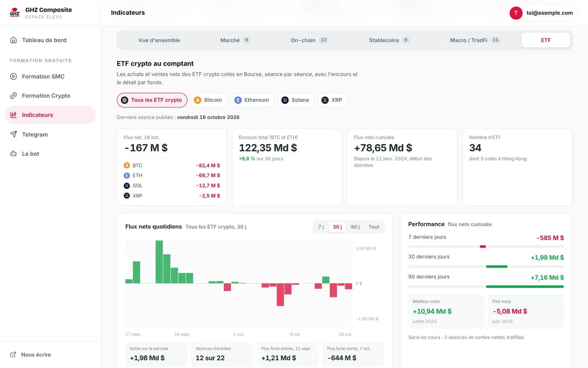The height and width of the screenshot is (368, 588).
Task: Click the XRP icon in the filter chip
Action: point(325,100)
